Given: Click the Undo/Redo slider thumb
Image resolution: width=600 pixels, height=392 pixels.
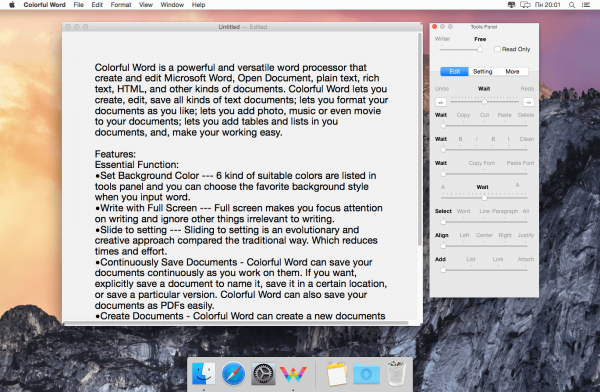Looking at the screenshot, I should 484,101.
